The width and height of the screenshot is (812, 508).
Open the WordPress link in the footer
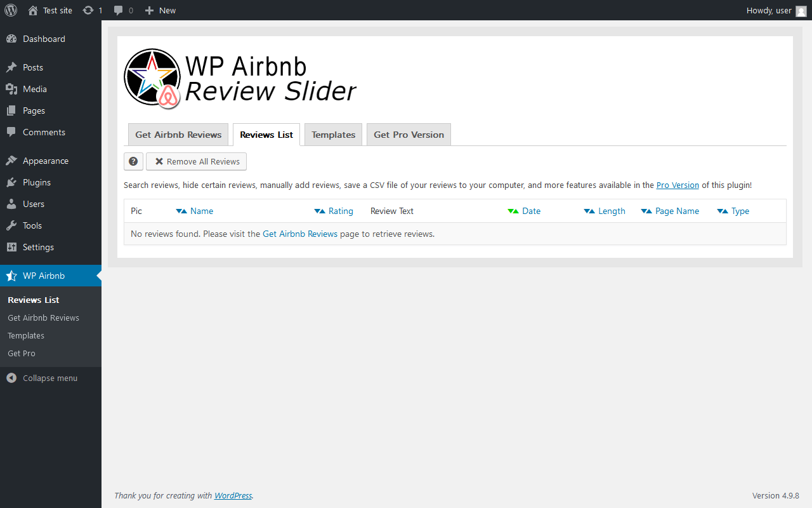[x=233, y=495]
